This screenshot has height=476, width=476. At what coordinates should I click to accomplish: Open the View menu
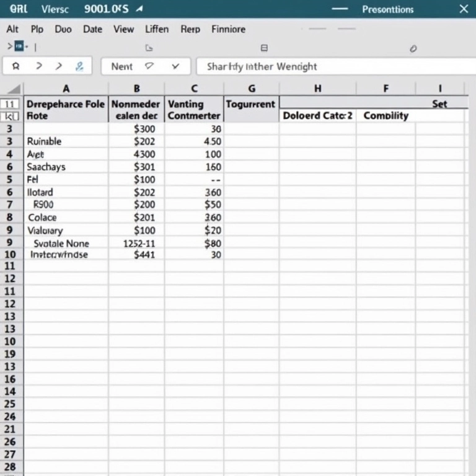[123, 29]
